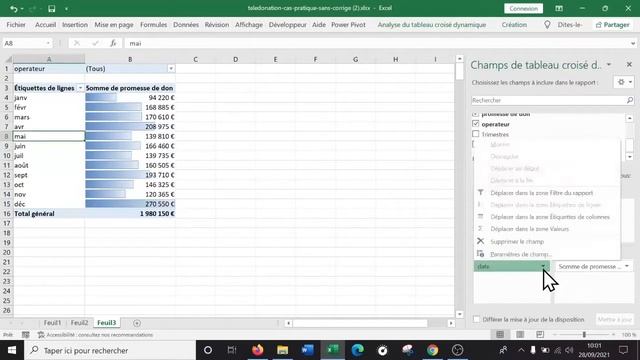The image size is (640, 360).
Task: Click column C header
Action: click(195, 59)
